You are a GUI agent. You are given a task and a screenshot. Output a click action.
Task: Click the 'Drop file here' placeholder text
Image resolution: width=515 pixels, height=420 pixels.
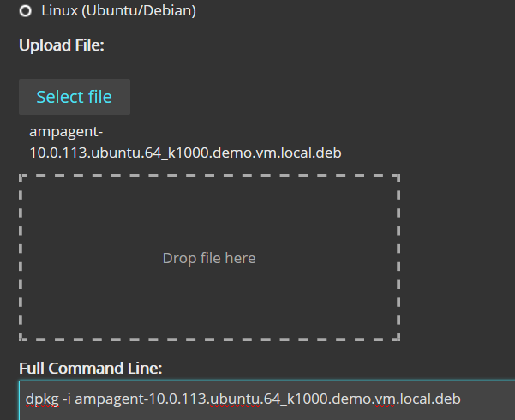pos(209,258)
